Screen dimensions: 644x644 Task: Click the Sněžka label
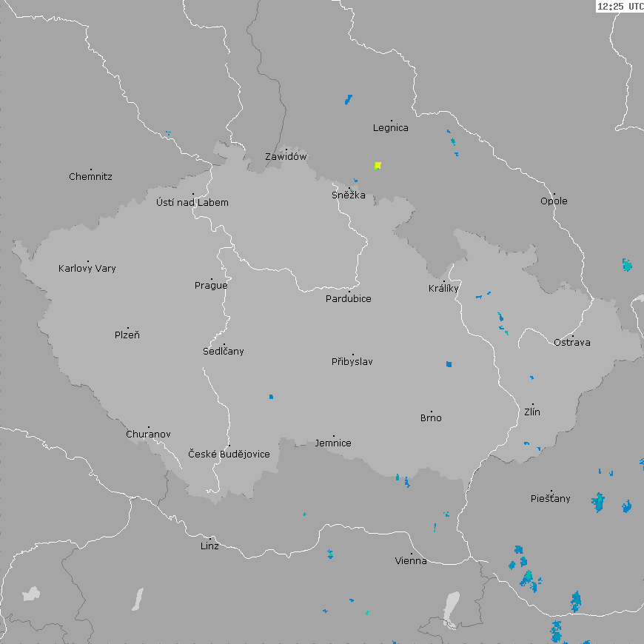click(349, 195)
